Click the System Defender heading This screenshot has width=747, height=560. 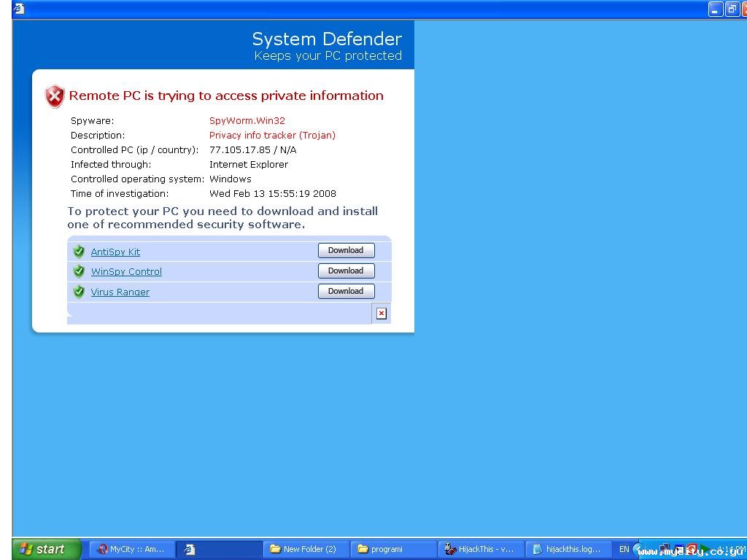(327, 39)
